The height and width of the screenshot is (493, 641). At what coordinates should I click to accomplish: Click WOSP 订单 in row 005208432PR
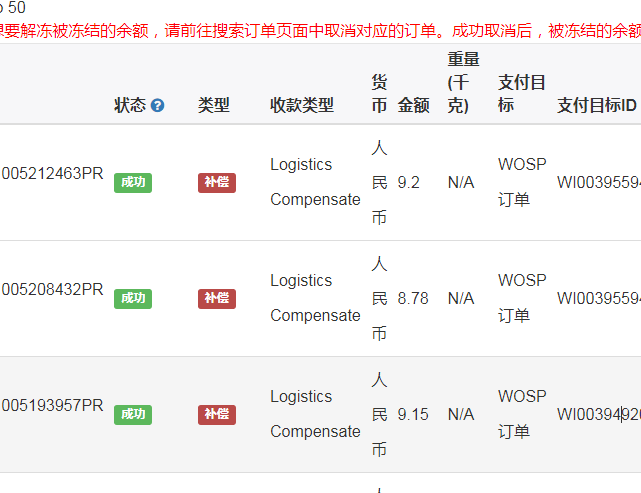pos(522,298)
